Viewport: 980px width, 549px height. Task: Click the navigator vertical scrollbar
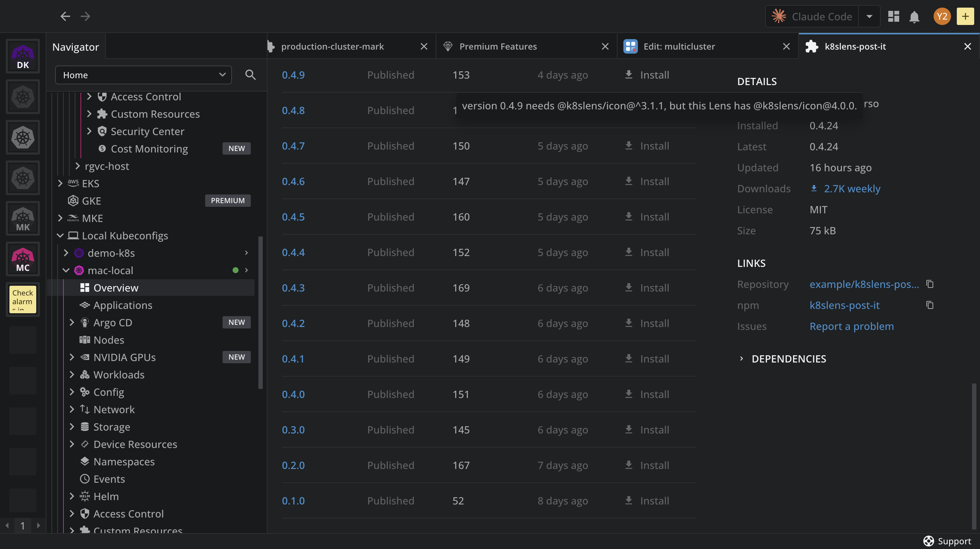(x=261, y=313)
